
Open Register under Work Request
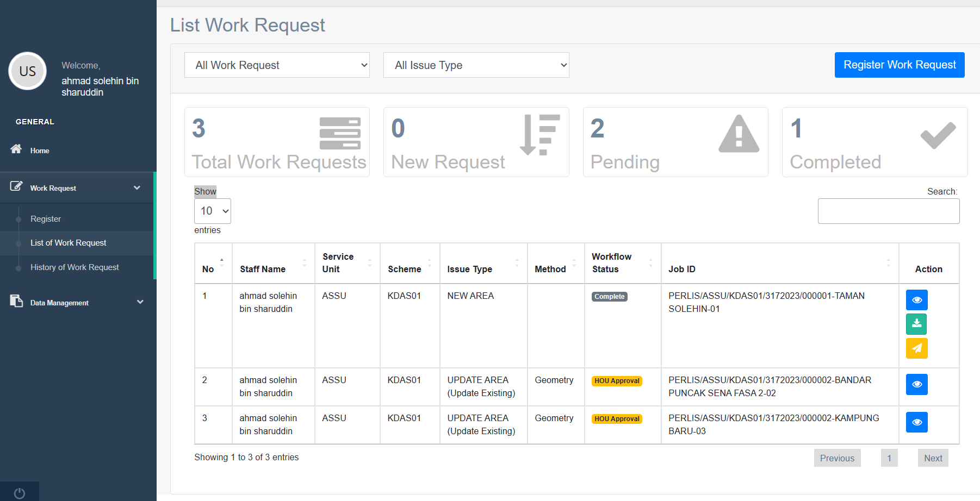click(46, 219)
